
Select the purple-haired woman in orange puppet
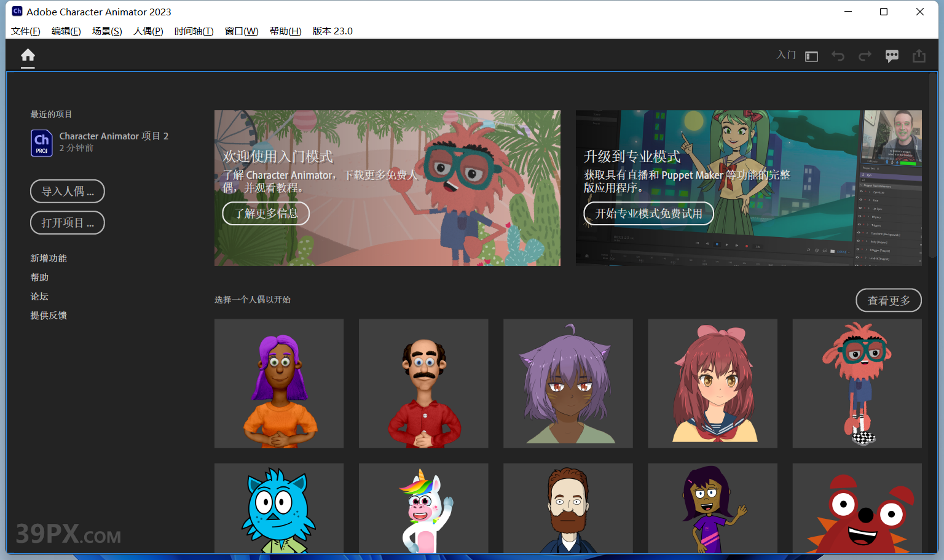coord(279,384)
